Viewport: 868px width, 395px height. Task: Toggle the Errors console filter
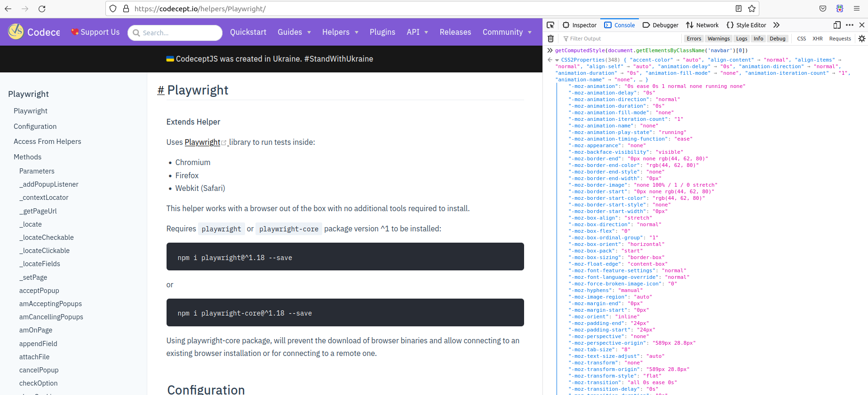coord(694,39)
